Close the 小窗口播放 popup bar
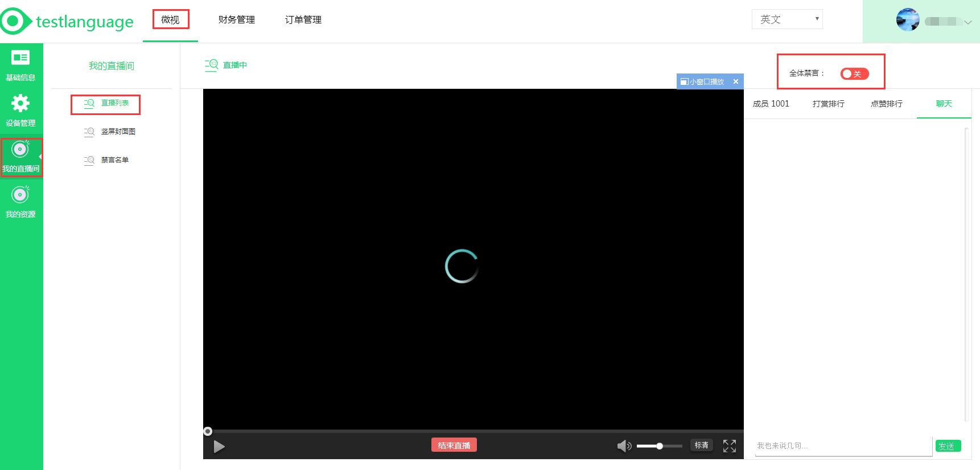The height and width of the screenshot is (470, 980). [736, 81]
